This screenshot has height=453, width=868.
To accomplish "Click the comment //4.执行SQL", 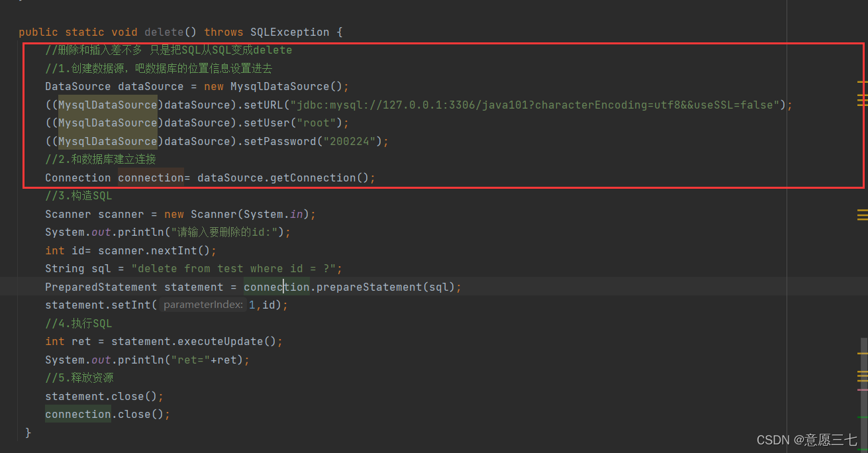I will click(78, 323).
